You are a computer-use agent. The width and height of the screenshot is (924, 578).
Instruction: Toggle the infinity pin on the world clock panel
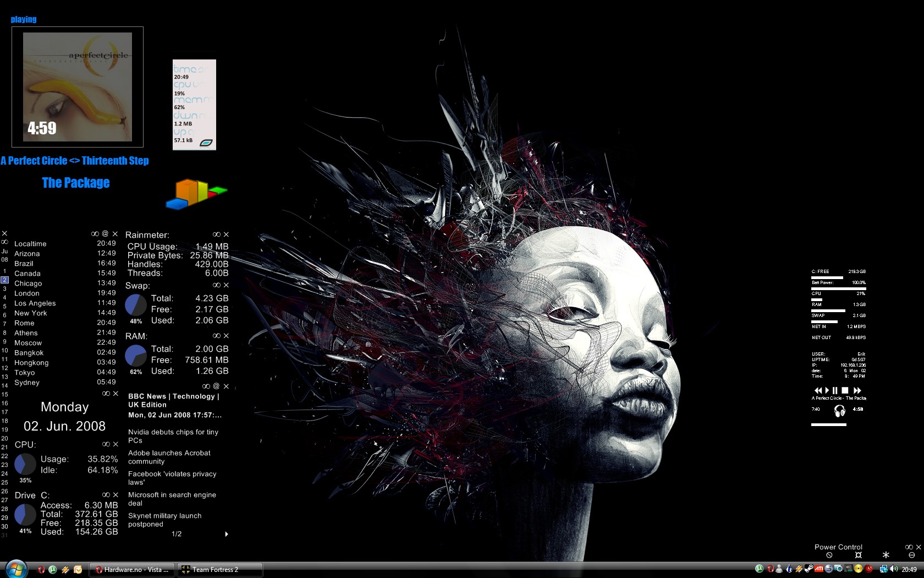(95, 234)
